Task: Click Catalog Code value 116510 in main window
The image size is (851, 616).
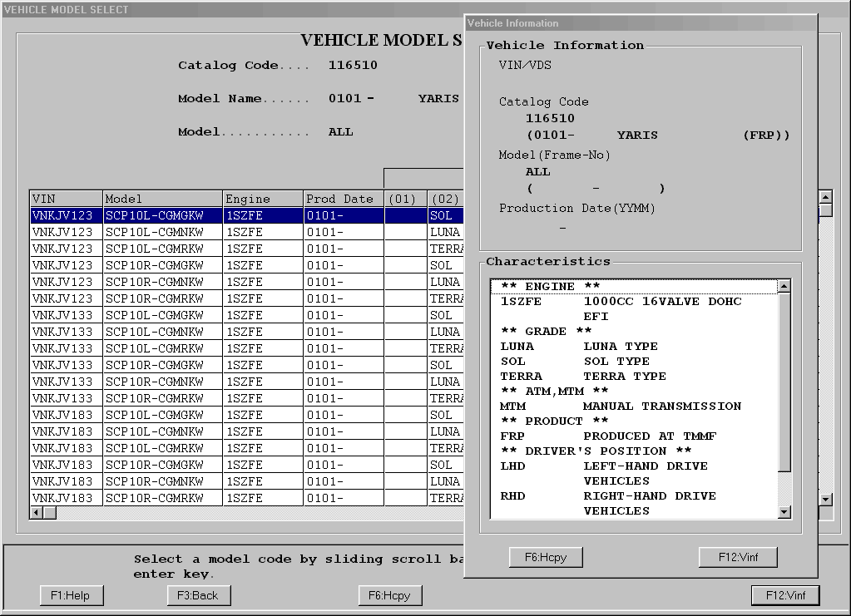Action: 353,65
